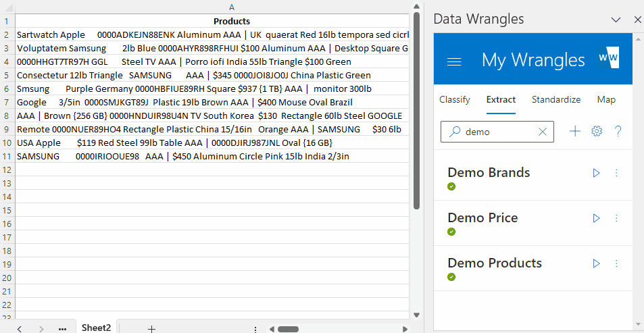Viewport: 644px width, 333px height.
Task: Expand Data Wrangles pane options chevron
Action: coord(616,20)
